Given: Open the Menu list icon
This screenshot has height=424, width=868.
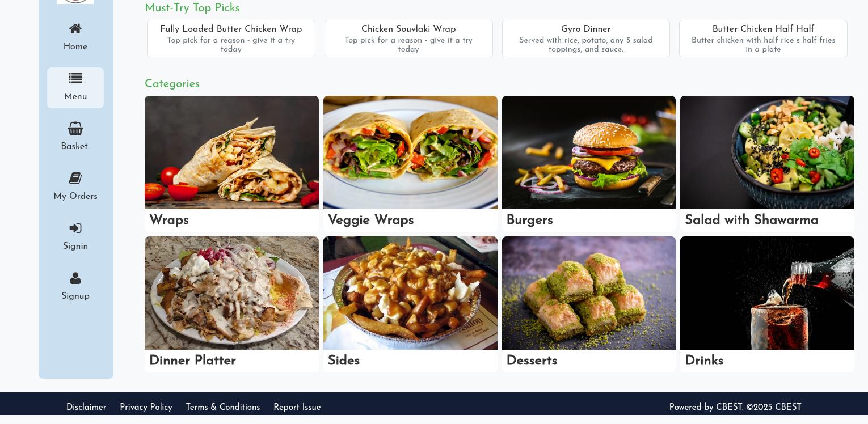Looking at the screenshot, I should point(75,78).
